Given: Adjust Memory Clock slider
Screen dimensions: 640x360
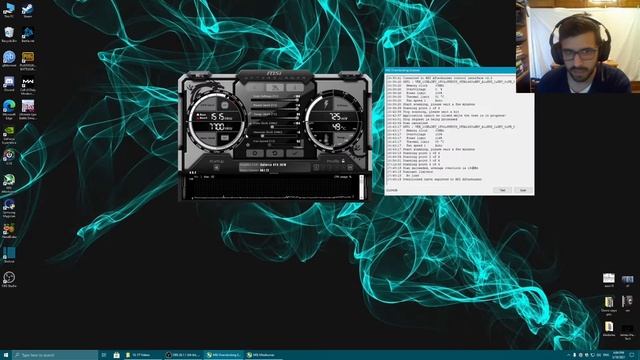Looking at the screenshot, I should [275, 136].
